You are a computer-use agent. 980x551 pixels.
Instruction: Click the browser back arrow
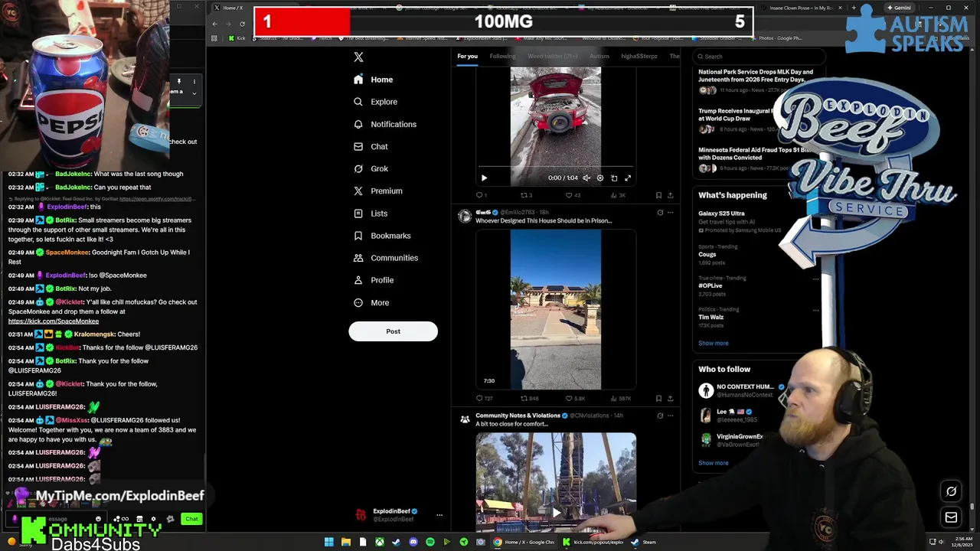tap(215, 24)
